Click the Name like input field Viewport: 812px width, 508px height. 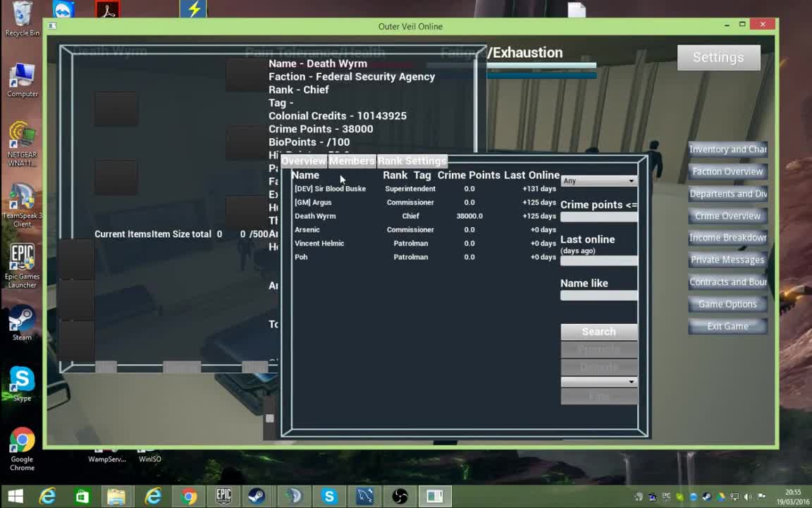(x=598, y=295)
